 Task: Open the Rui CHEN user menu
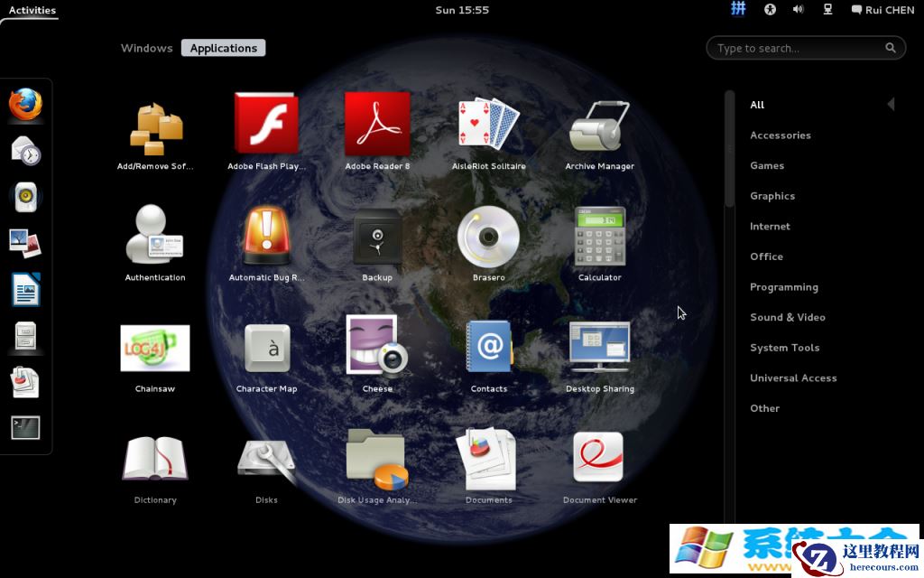(882, 10)
